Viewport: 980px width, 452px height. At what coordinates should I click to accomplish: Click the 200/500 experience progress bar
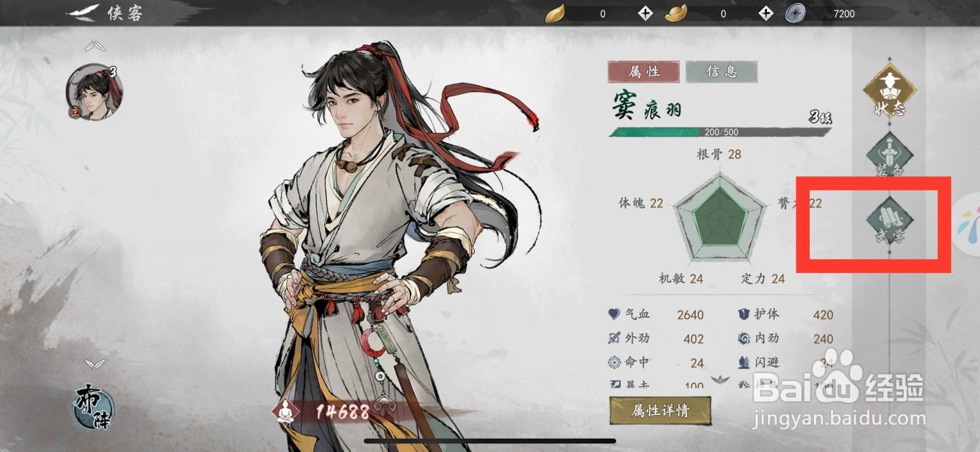click(x=721, y=132)
